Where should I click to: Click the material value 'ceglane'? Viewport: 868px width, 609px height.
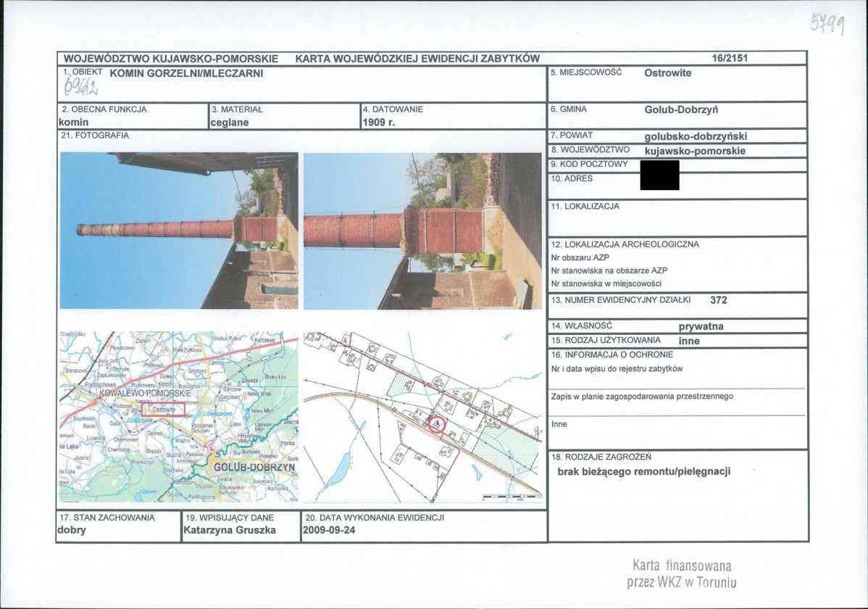230,123
